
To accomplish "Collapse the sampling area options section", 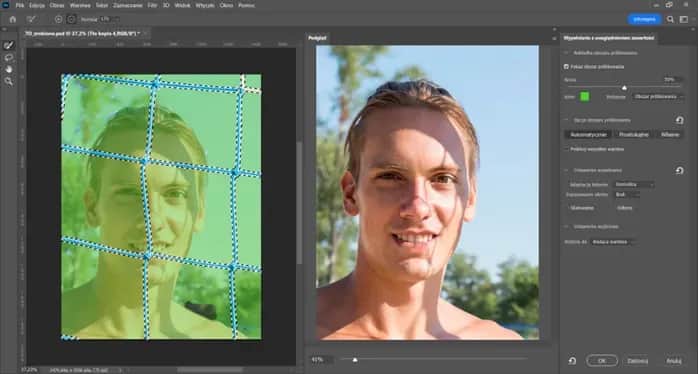I will pyautogui.click(x=567, y=120).
